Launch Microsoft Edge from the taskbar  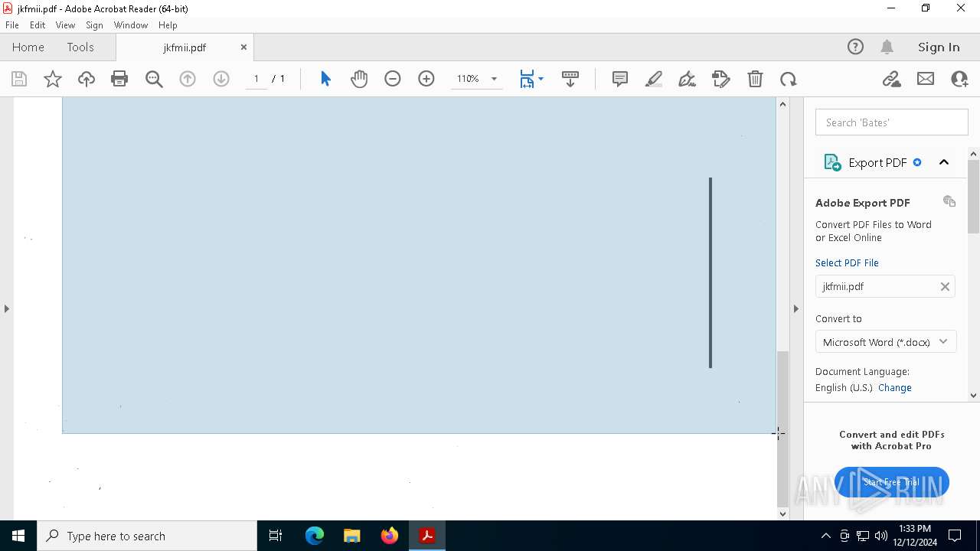[x=315, y=536]
